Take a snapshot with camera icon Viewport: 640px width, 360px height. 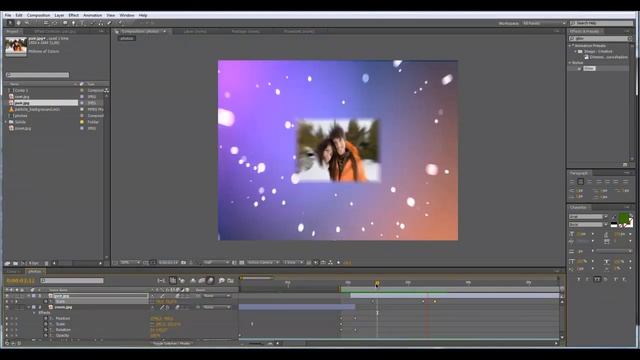[x=184, y=262]
